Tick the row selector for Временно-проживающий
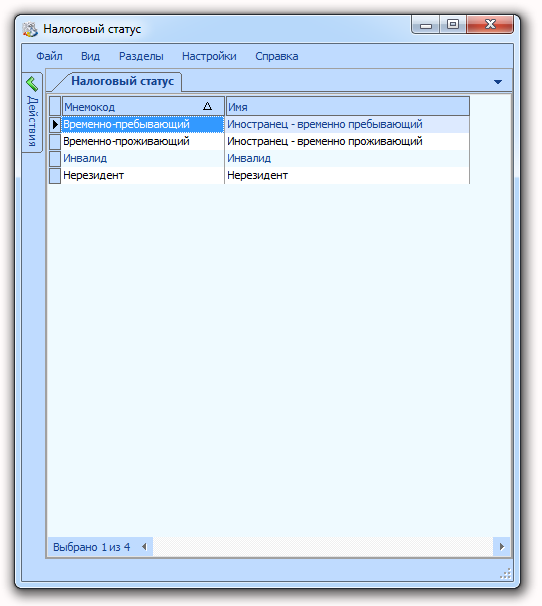 (55, 141)
